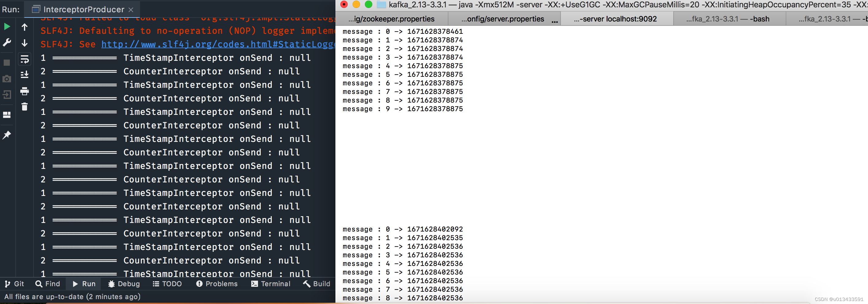
Task: Click the wrench settings icon in Run panel
Action: [x=7, y=42]
